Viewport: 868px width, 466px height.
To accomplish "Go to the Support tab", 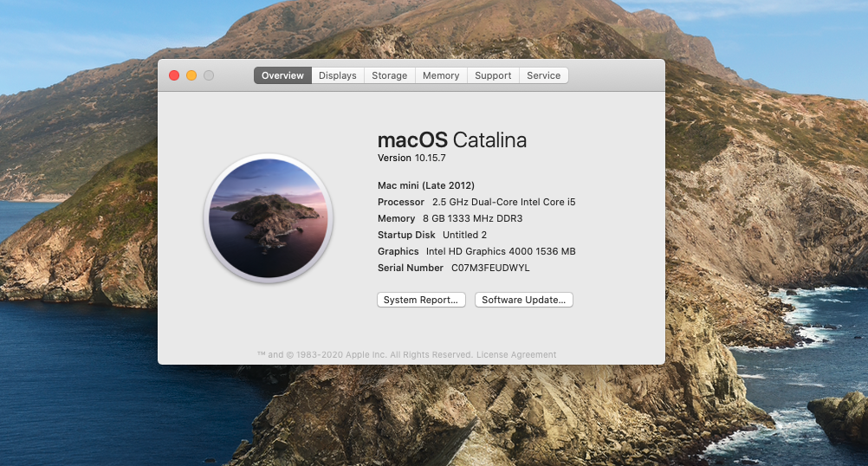I will click(493, 75).
